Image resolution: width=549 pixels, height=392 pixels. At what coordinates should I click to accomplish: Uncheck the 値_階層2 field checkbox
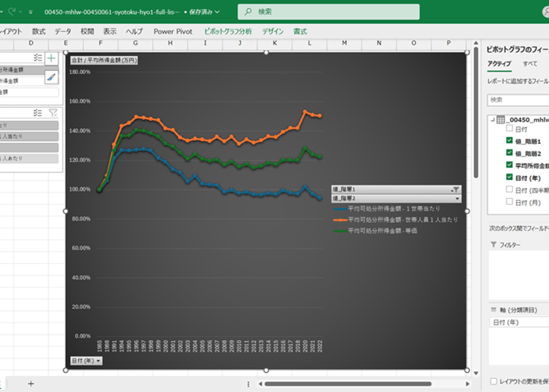[x=509, y=153]
